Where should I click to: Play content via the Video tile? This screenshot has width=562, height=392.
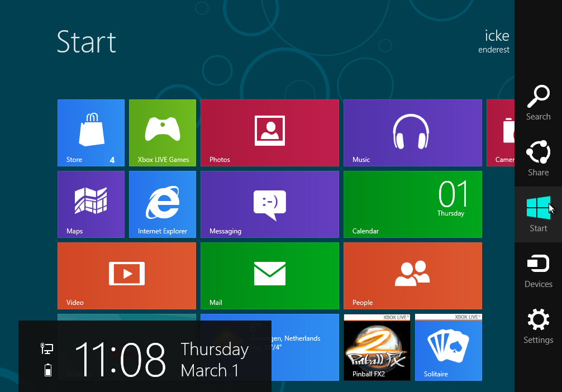pyautogui.click(x=127, y=275)
